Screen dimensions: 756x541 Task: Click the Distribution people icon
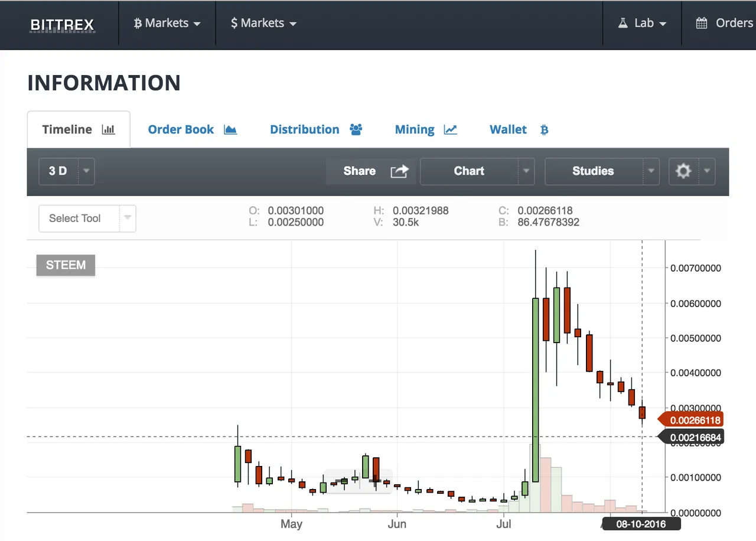pos(356,129)
